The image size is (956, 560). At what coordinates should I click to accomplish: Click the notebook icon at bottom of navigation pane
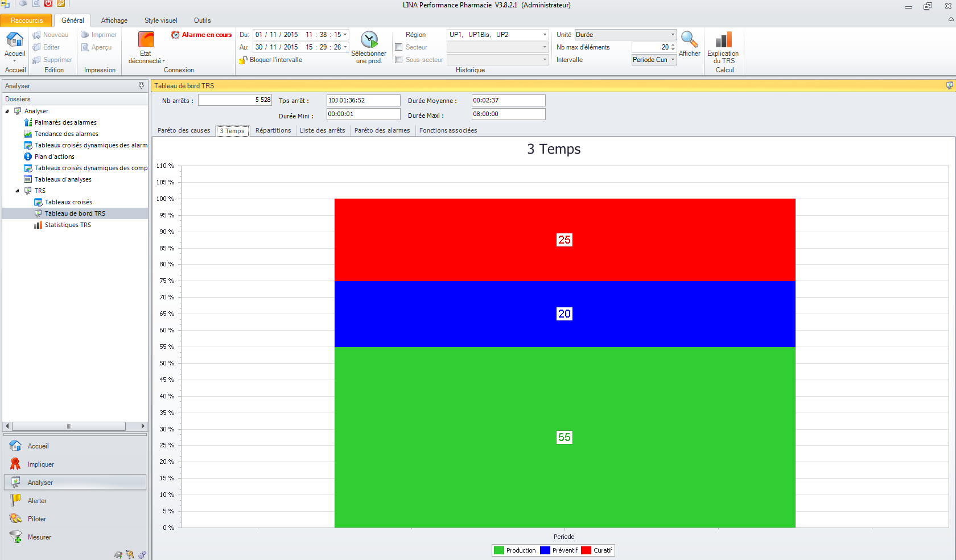pyautogui.click(x=118, y=555)
